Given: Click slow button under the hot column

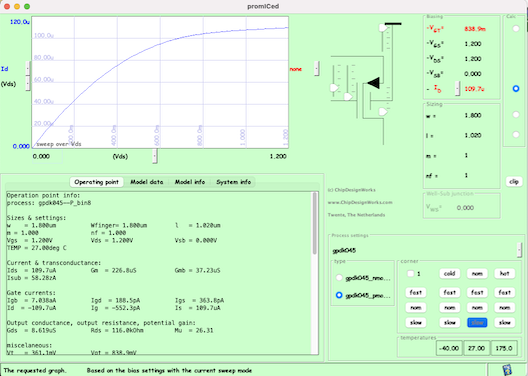Looking at the screenshot, I should 504,322.
